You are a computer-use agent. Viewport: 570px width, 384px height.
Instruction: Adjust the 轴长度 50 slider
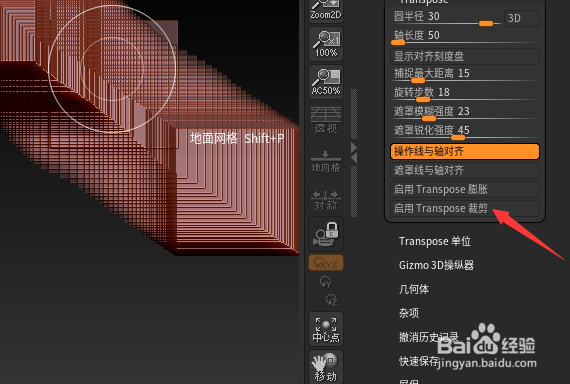point(465,37)
